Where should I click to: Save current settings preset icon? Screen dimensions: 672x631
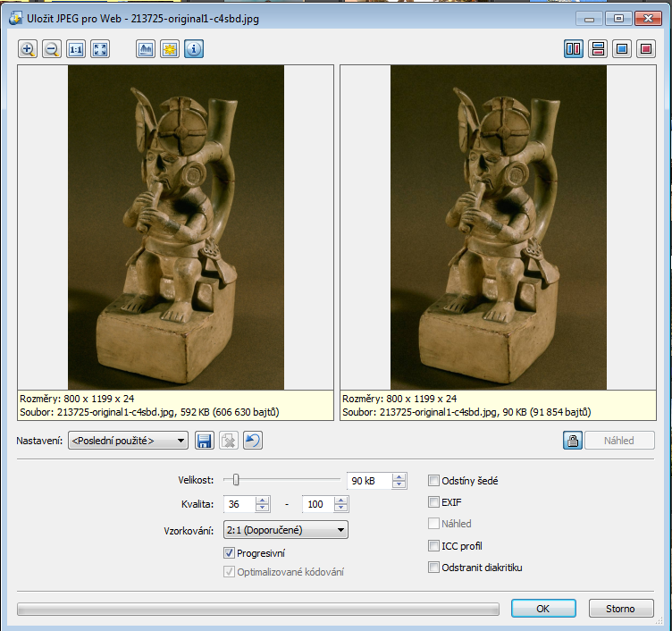(x=205, y=441)
